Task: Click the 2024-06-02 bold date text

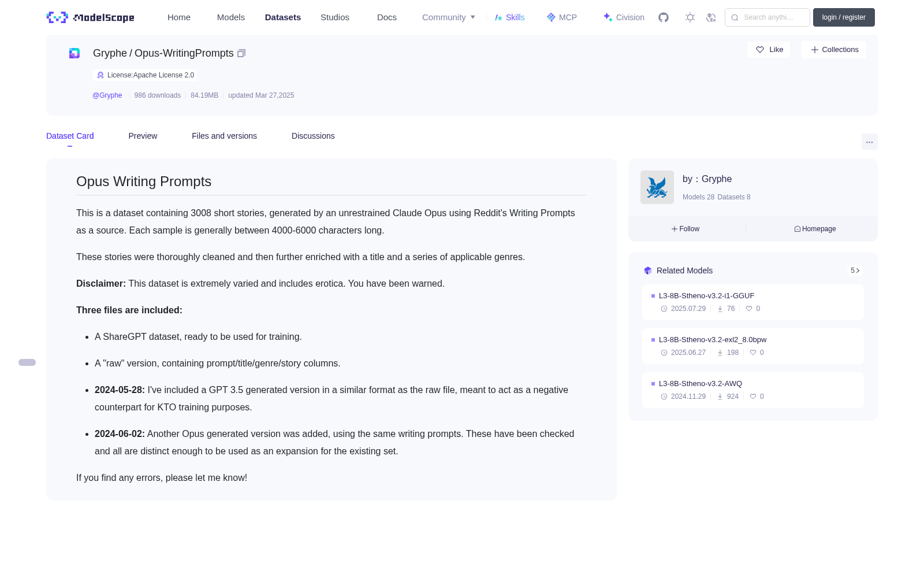Action: 120,434
